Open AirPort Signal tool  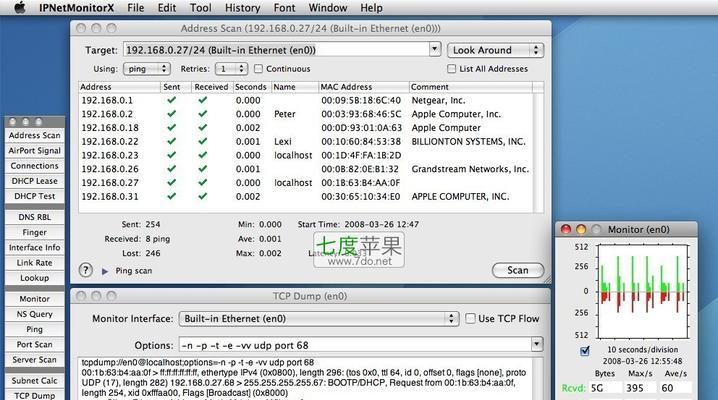(x=34, y=151)
